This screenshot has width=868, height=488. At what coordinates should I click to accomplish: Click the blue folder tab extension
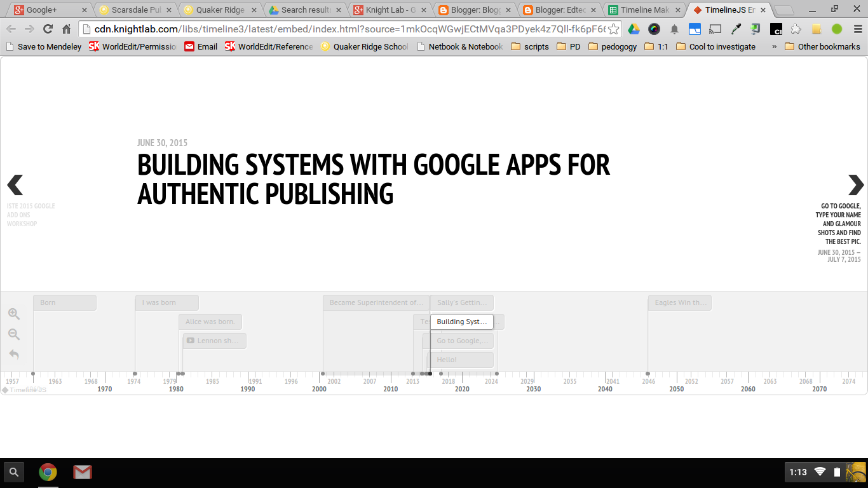pos(695,29)
